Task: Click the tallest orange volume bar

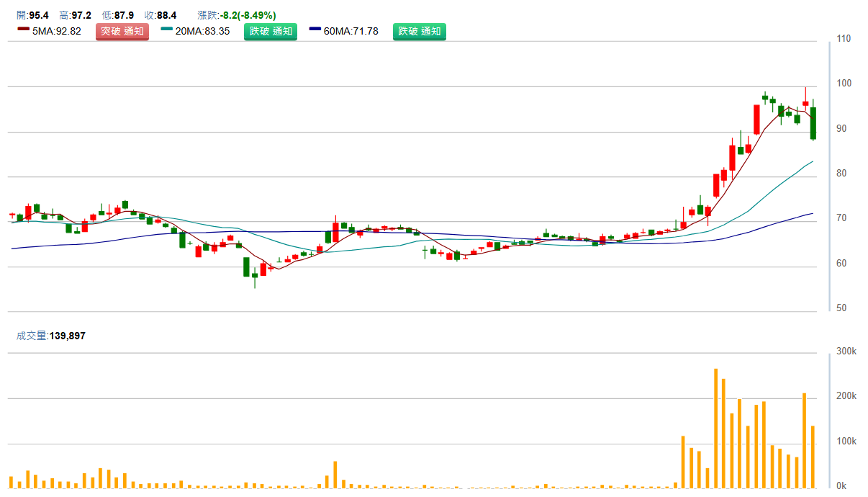Action: 715,429
